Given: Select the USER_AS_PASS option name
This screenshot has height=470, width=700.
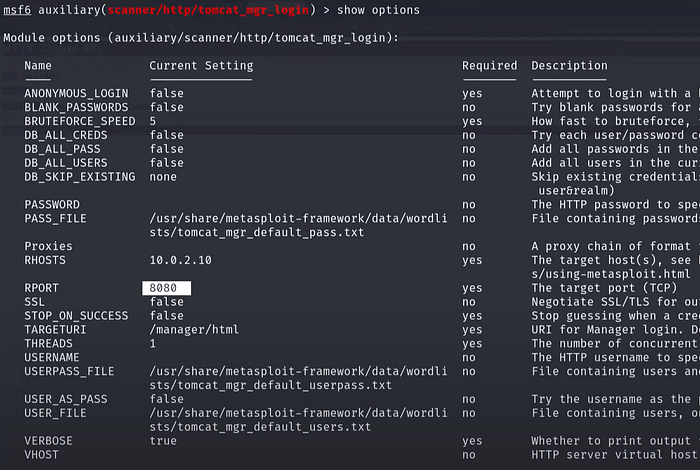Looking at the screenshot, I should click(66, 399).
